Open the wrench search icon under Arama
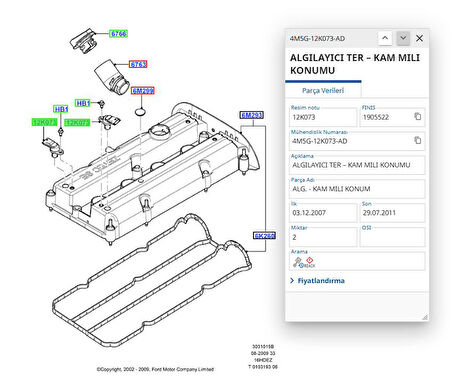The width and height of the screenshot is (452, 391). 296,262
